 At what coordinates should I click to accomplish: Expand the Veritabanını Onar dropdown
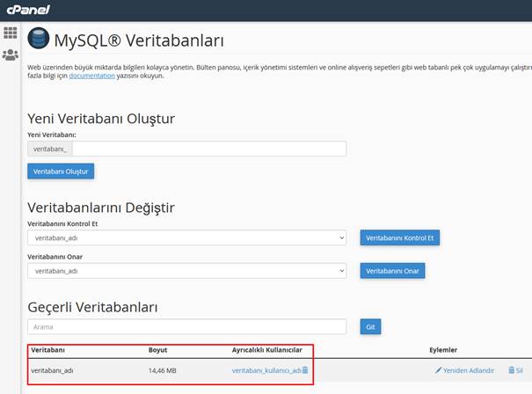tap(187, 271)
